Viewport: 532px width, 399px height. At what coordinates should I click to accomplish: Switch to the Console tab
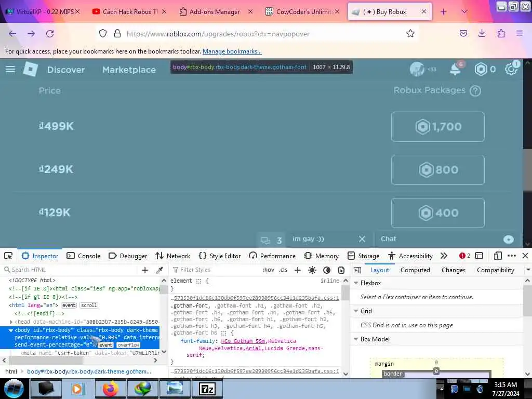point(84,256)
